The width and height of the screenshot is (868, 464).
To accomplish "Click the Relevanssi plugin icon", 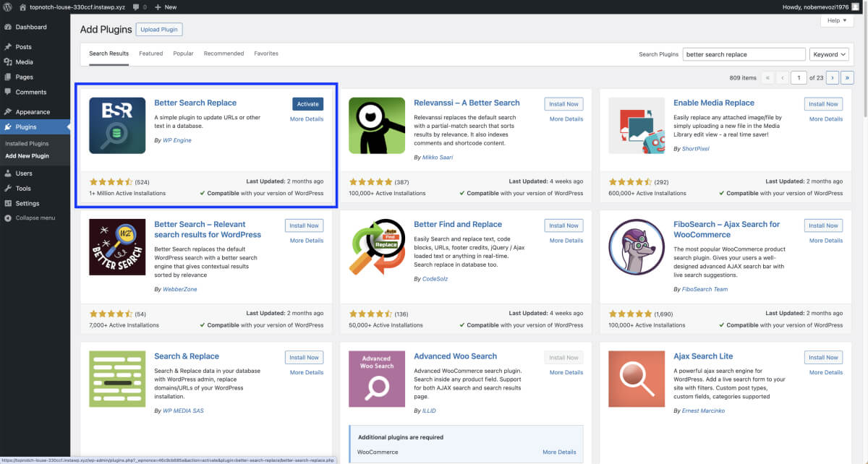I will coord(377,126).
